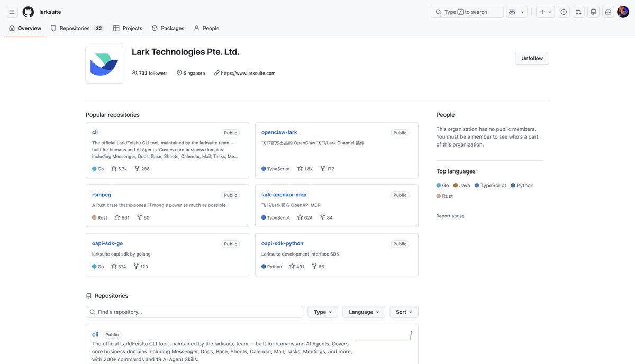This screenshot has width=635, height=364.
Task: Click the Lark organization logo avatar
Action: click(x=104, y=65)
